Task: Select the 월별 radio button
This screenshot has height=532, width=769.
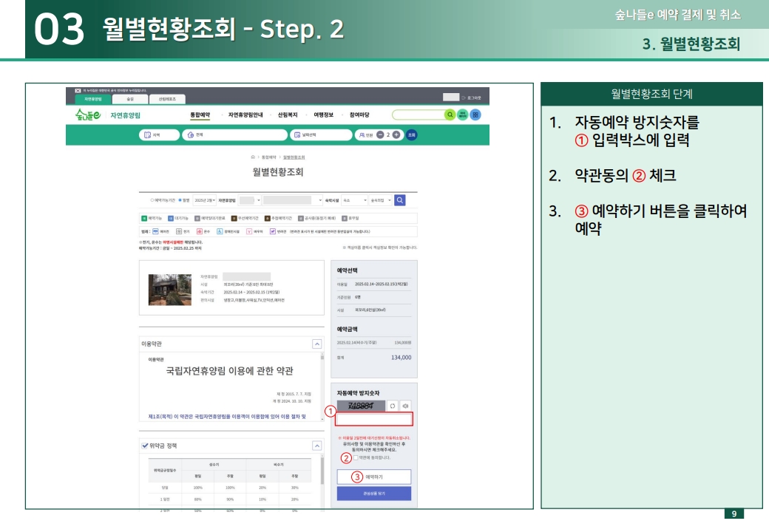Action: (180, 200)
